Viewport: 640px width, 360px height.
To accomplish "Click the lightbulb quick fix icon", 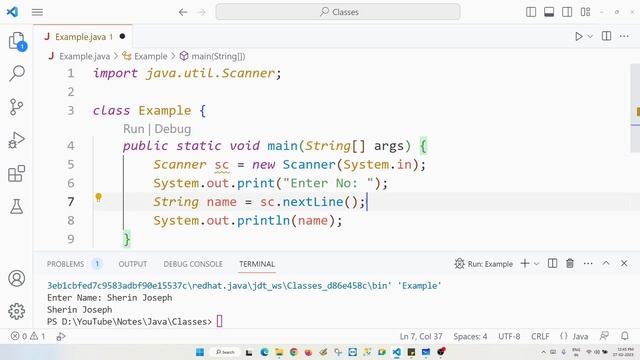I will 98,198.
